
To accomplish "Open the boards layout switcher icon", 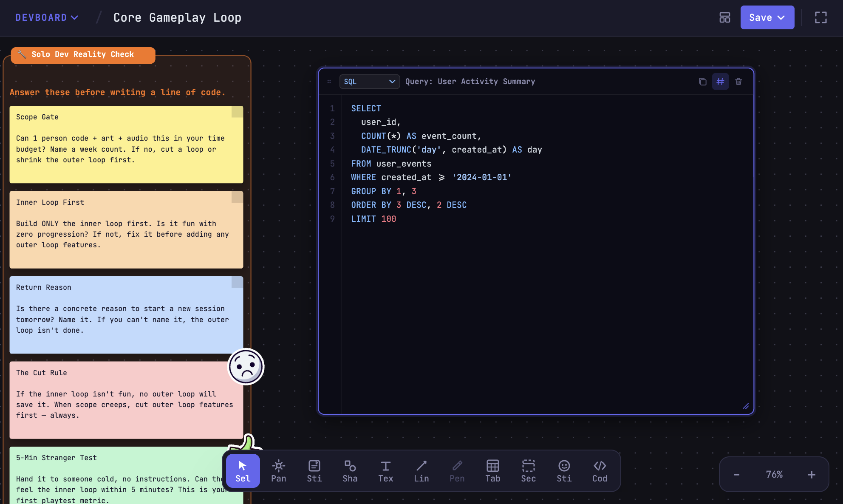I will point(724,17).
